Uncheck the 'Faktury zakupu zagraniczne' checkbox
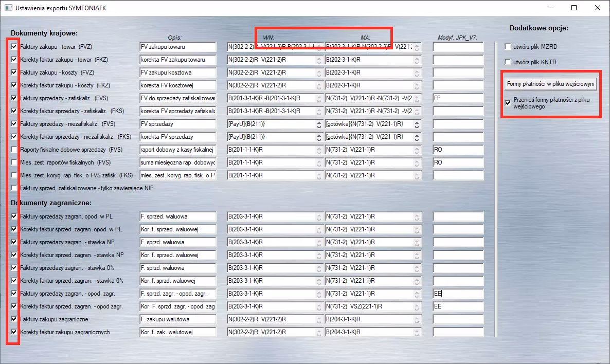 14,319
